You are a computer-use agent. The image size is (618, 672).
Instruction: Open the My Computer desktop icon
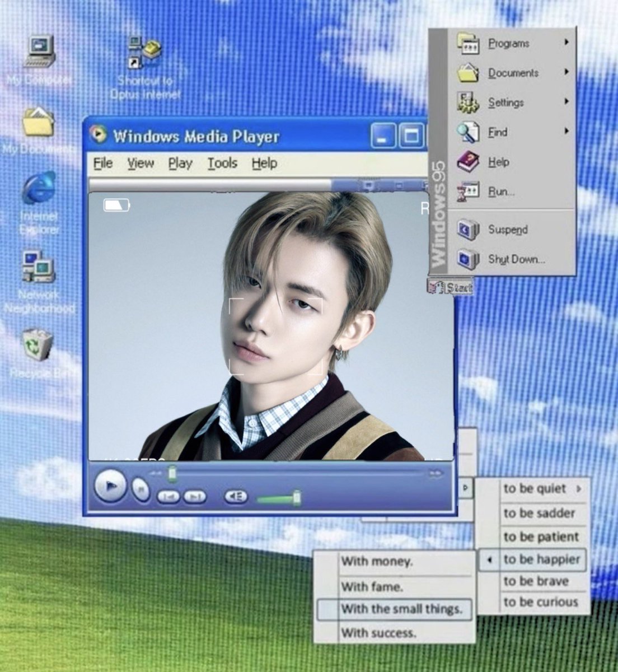pyautogui.click(x=40, y=52)
